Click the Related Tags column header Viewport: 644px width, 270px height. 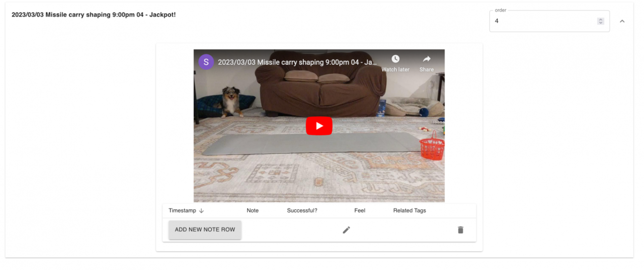pos(410,211)
